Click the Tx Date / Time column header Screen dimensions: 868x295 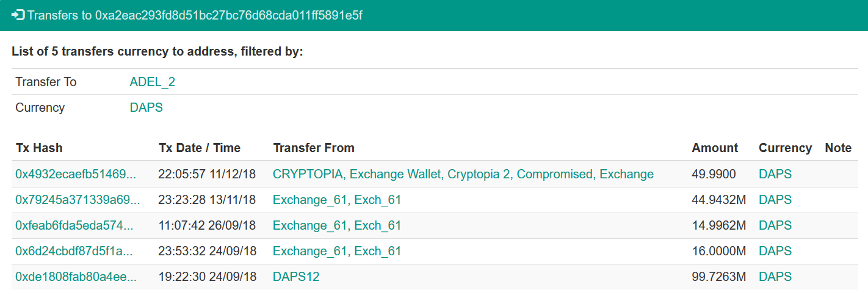pyautogui.click(x=200, y=148)
